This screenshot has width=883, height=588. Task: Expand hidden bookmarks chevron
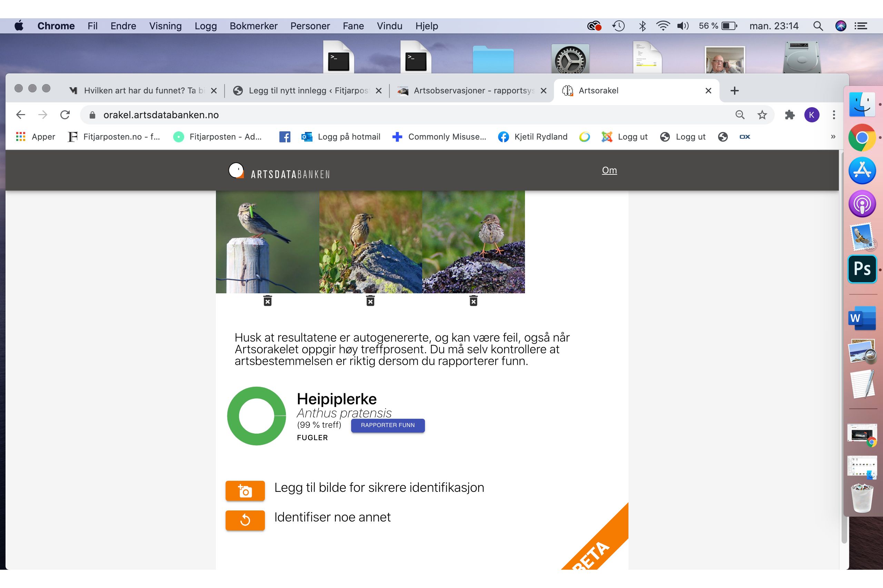[x=833, y=137]
